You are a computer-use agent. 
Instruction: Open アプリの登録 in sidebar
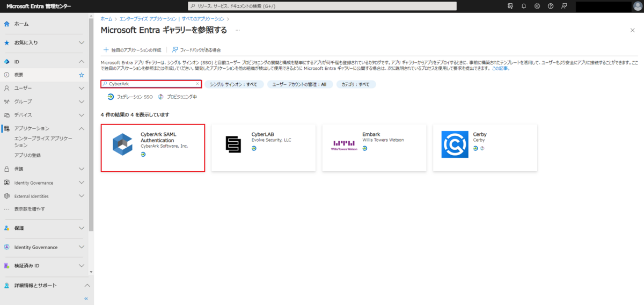pos(27,155)
